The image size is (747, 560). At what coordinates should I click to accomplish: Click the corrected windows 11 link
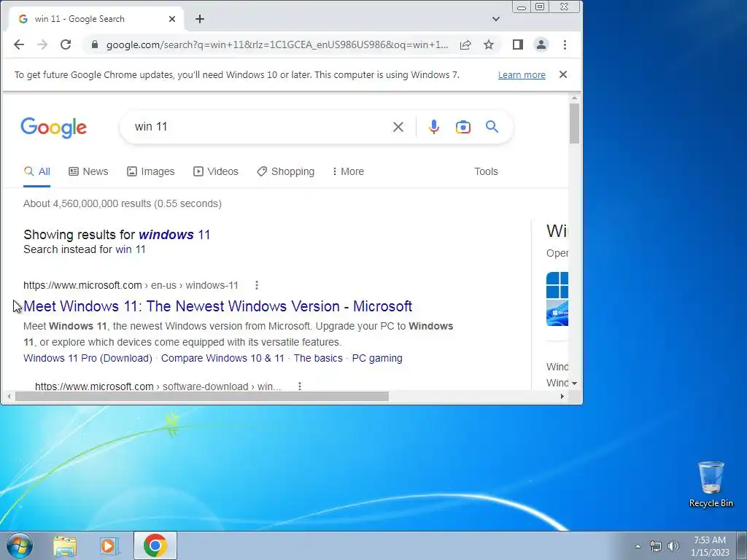(x=174, y=235)
